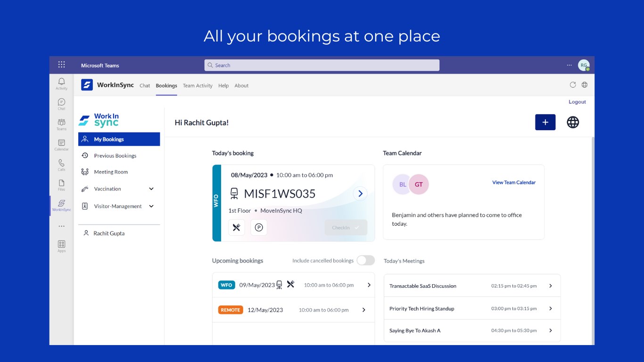Open Calendar in Teams sidebar
The height and width of the screenshot is (362, 644).
[62, 145]
